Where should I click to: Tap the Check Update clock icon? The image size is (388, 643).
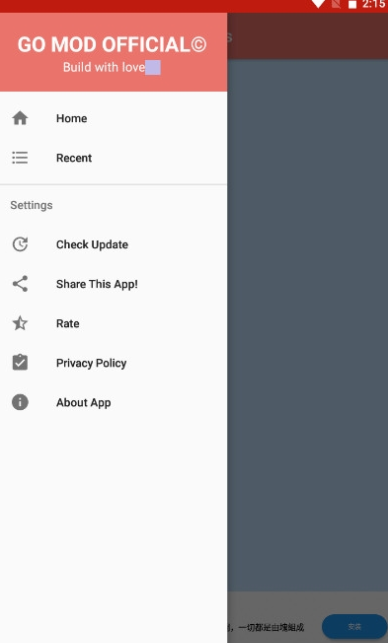[20, 244]
